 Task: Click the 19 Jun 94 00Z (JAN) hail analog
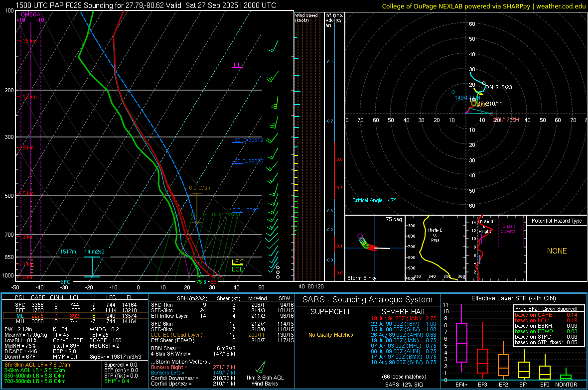404,318
